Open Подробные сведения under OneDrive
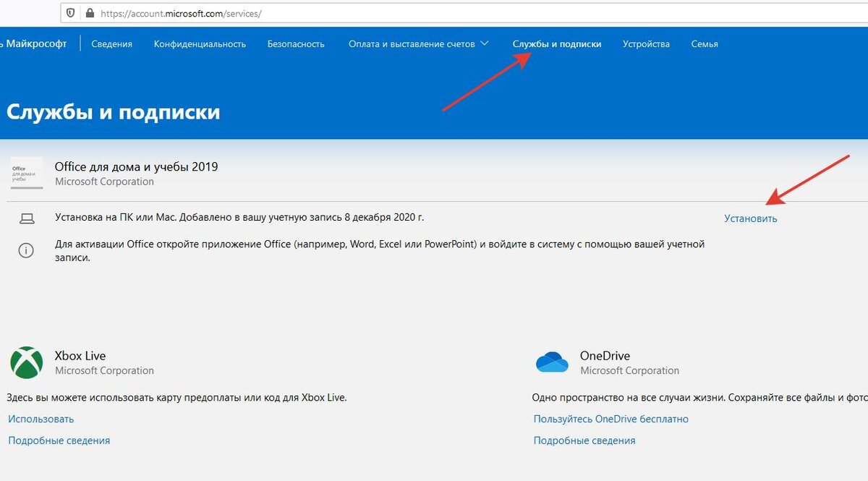 click(x=584, y=440)
